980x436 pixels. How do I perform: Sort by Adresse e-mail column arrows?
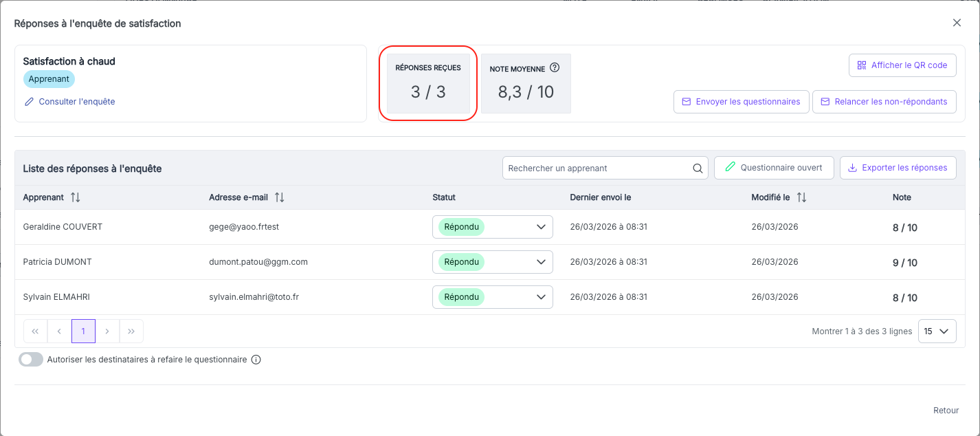tap(280, 197)
